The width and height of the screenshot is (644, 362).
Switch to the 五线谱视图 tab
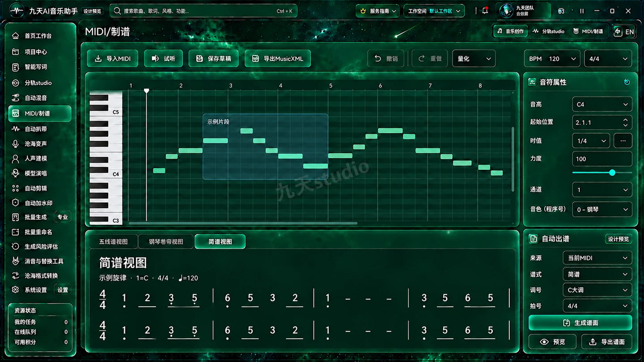[114, 242]
